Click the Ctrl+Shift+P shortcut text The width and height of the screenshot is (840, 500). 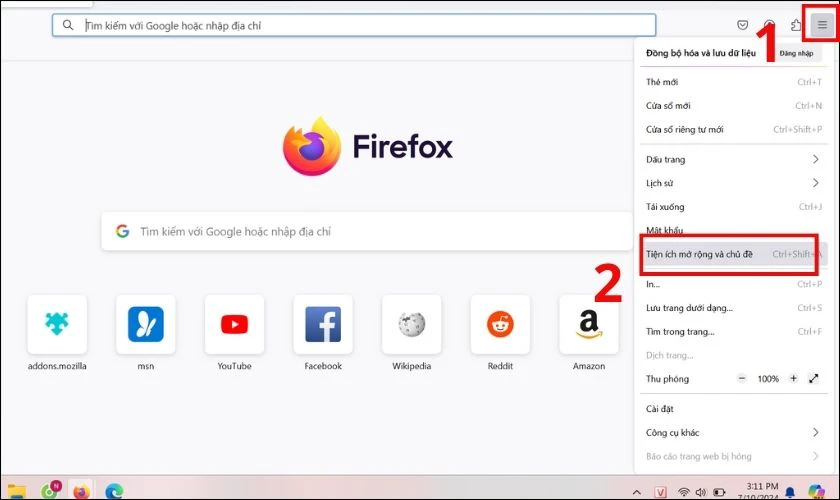click(x=797, y=129)
